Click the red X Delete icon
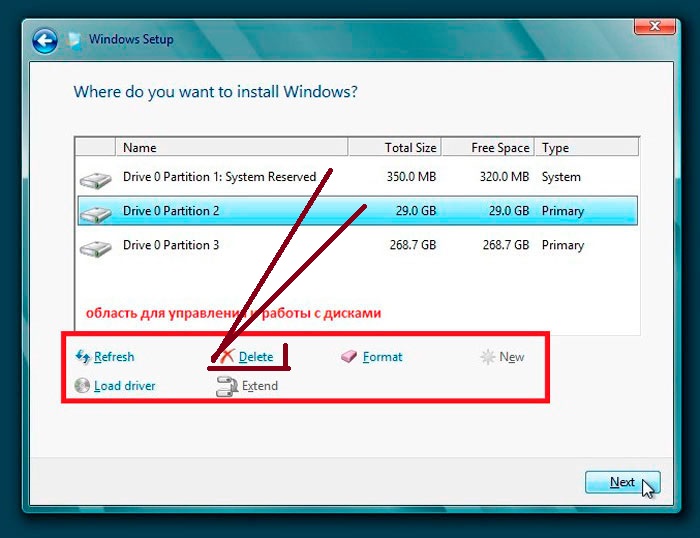 (x=227, y=356)
